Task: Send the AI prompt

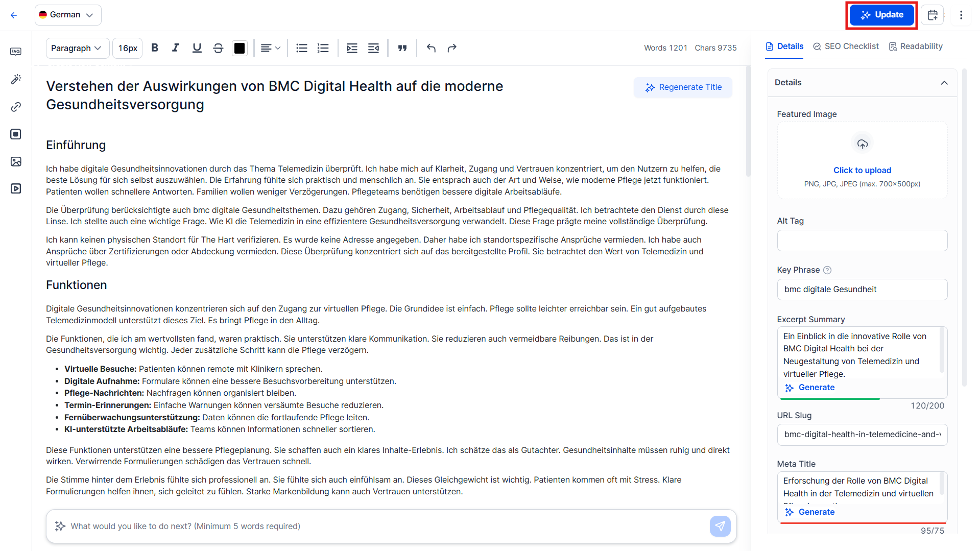Action: coord(720,526)
